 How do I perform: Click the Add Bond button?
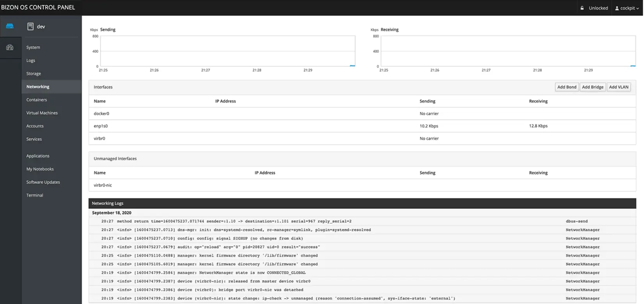[x=567, y=87]
